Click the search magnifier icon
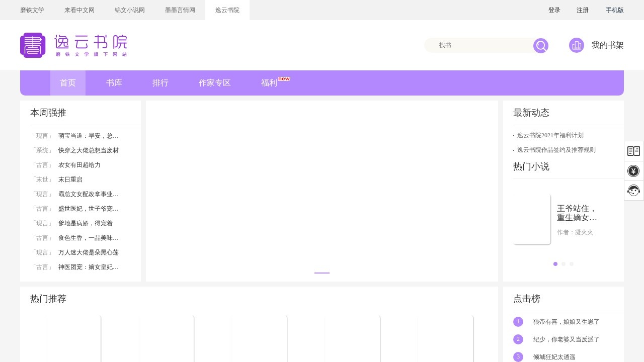The height and width of the screenshot is (362, 644). tap(540, 45)
